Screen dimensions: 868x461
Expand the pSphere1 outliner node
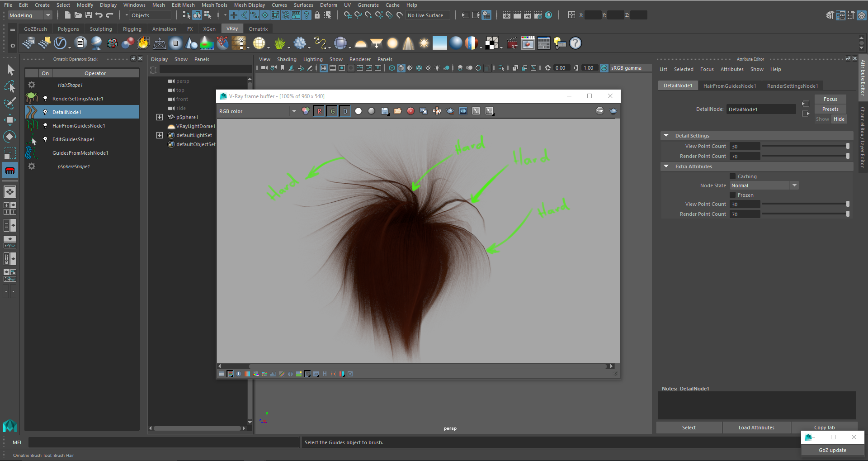[x=159, y=117]
